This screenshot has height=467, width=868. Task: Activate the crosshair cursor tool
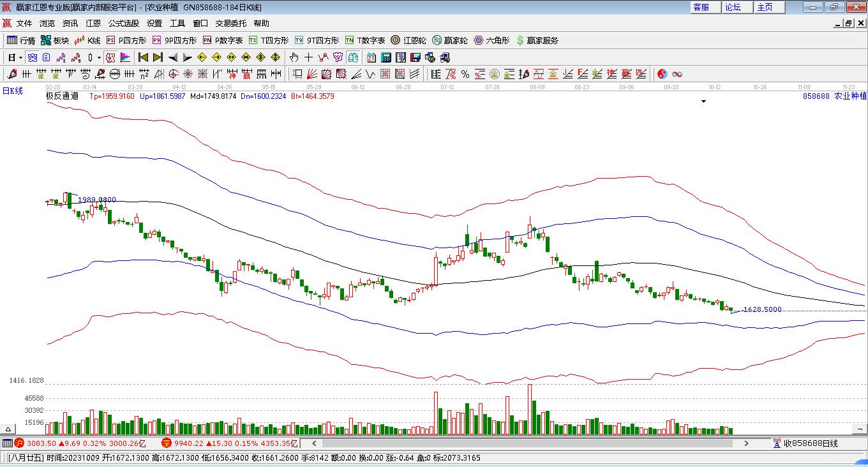tap(308, 57)
